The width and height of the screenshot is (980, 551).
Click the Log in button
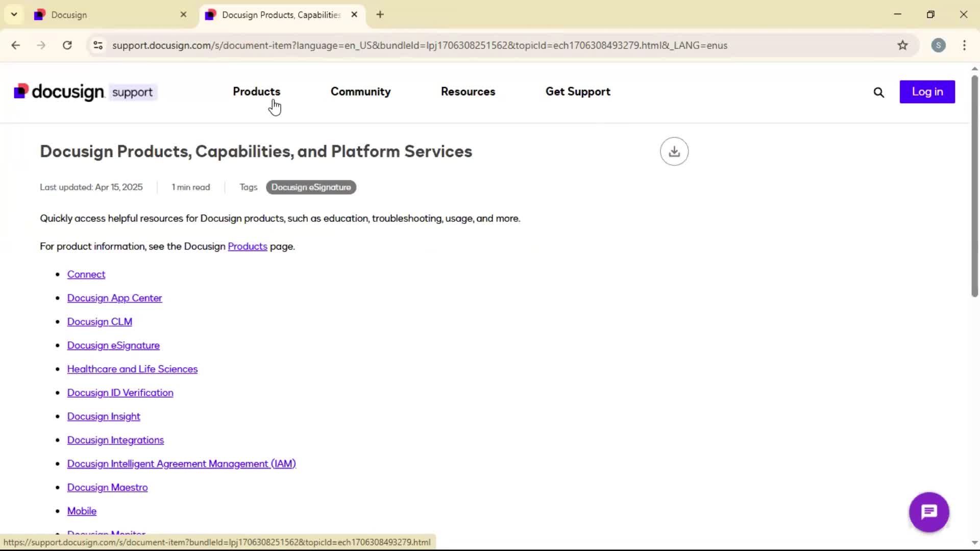927,92
